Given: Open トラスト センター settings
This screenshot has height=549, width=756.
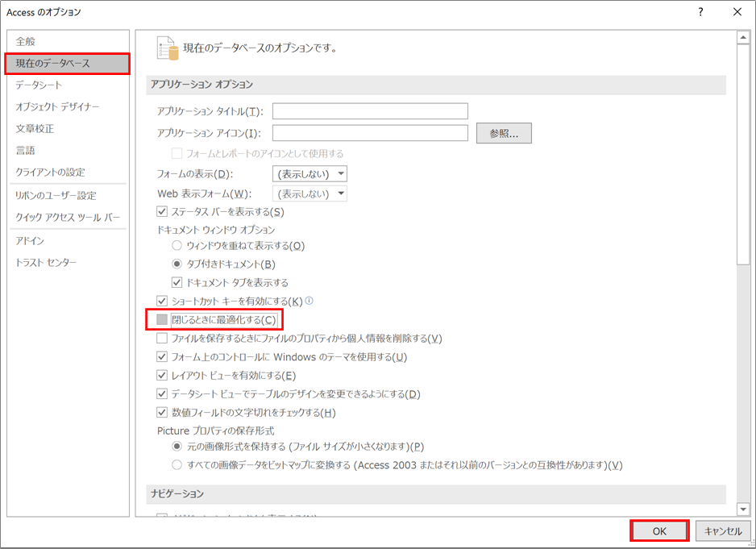Looking at the screenshot, I should (68, 263).
